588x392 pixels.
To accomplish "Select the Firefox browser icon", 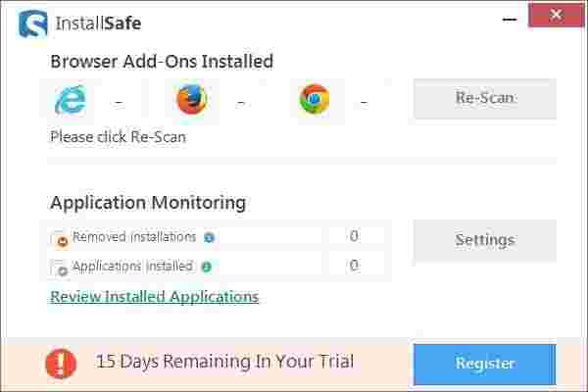I will [x=192, y=99].
